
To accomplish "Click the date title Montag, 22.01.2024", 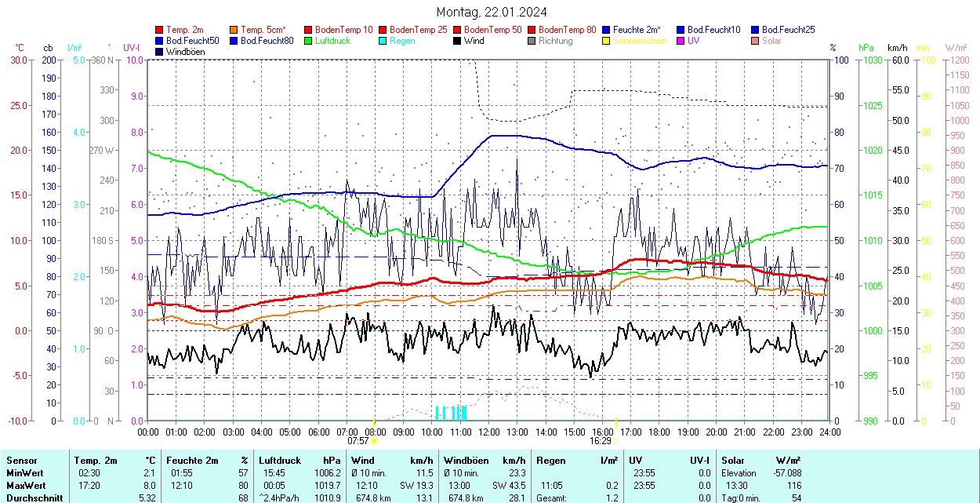I will [492, 12].
